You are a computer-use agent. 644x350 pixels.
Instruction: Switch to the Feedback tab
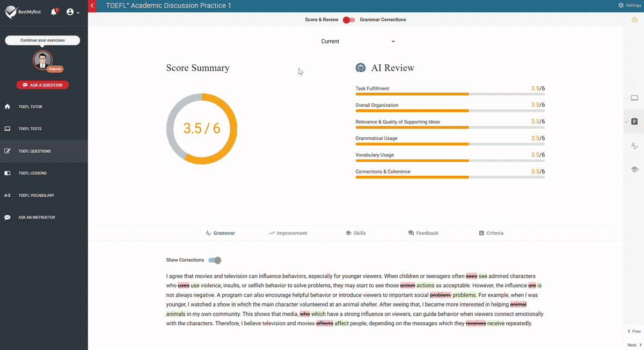pos(423,233)
